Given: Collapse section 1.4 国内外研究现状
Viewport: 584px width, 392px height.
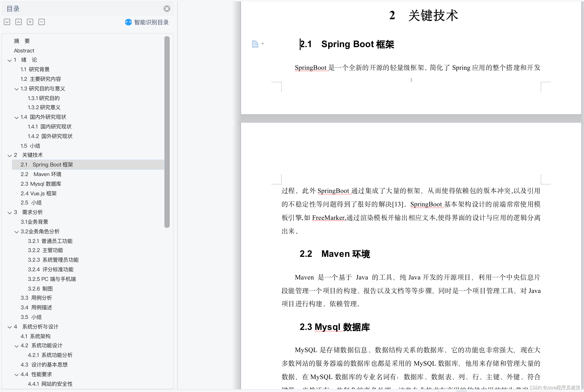Looking at the screenshot, I should [x=17, y=118].
